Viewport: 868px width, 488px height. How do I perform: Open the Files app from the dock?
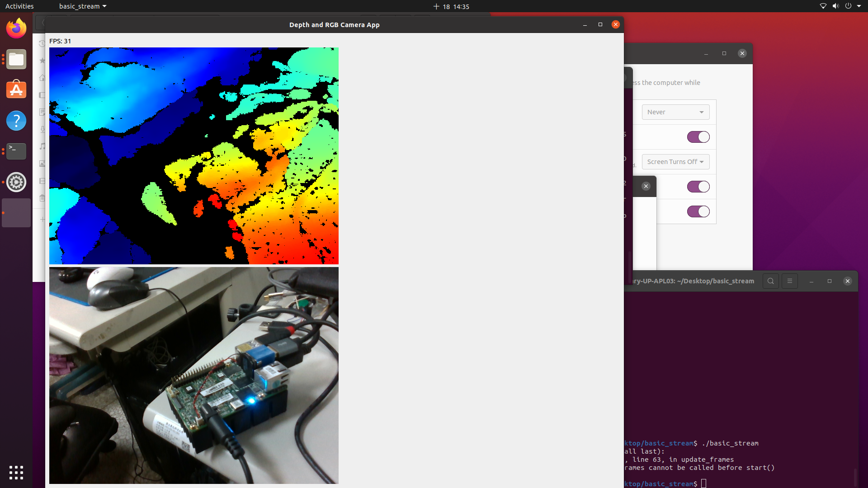[16, 59]
